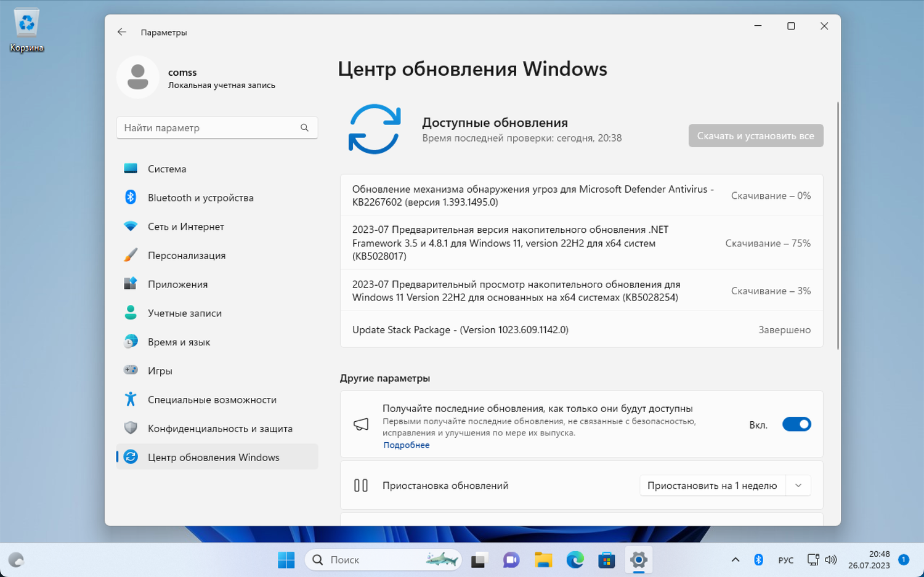Click the Время и язык globe icon
924x577 pixels.
pyautogui.click(x=131, y=341)
